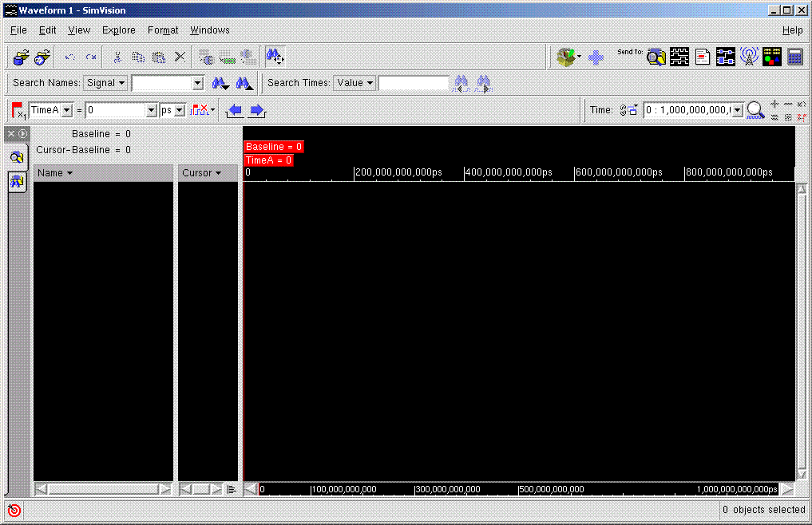This screenshot has width=812, height=525.
Task: Send to Design Browser magnifier icon
Action: [x=656, y=57]
